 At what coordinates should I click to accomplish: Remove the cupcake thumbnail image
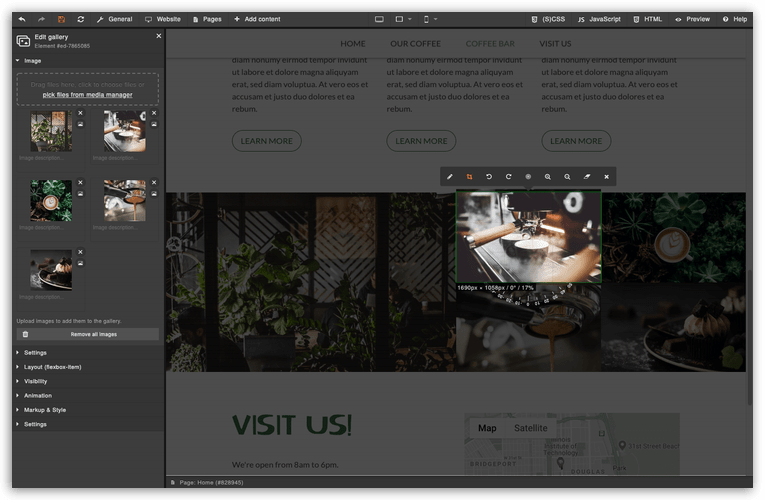81,252
